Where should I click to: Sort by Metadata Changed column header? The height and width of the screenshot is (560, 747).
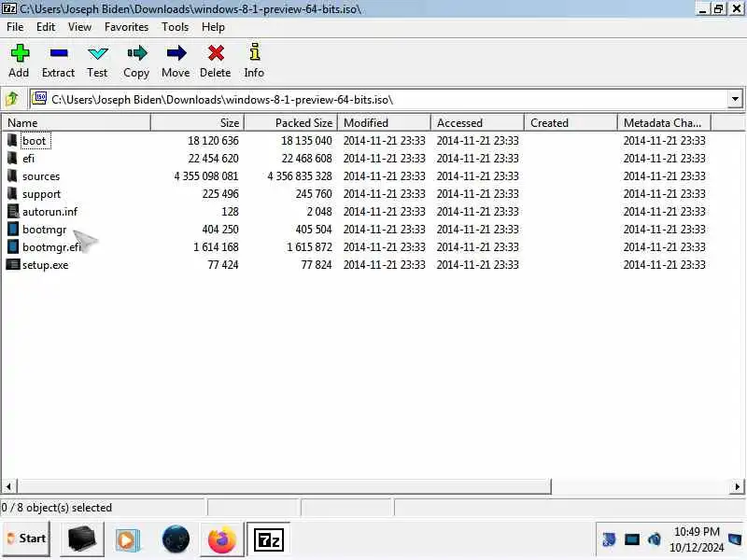coord(664,123)
